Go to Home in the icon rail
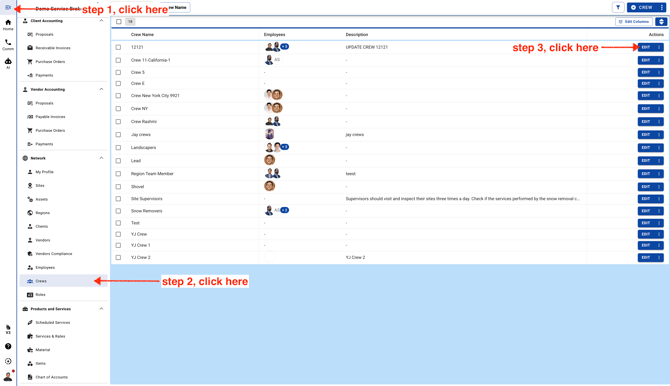Screen dimensions: 670x386 pos(8,25)
